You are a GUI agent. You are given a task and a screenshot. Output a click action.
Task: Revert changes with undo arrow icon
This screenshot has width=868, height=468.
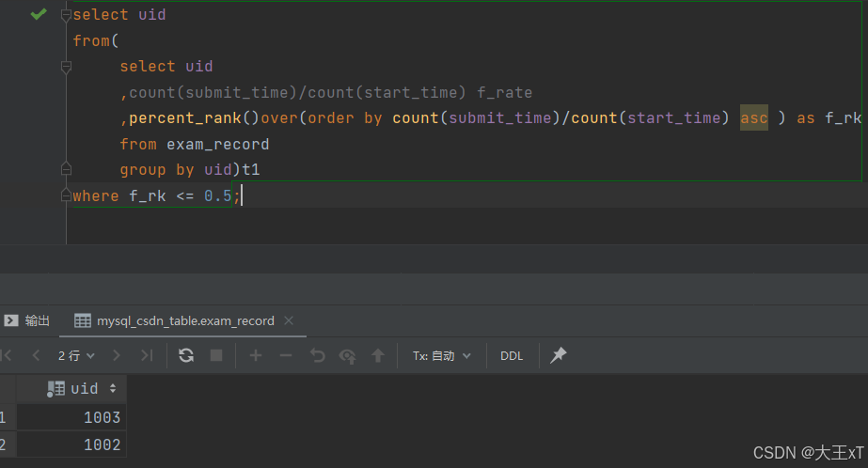[x=317, y=355]
